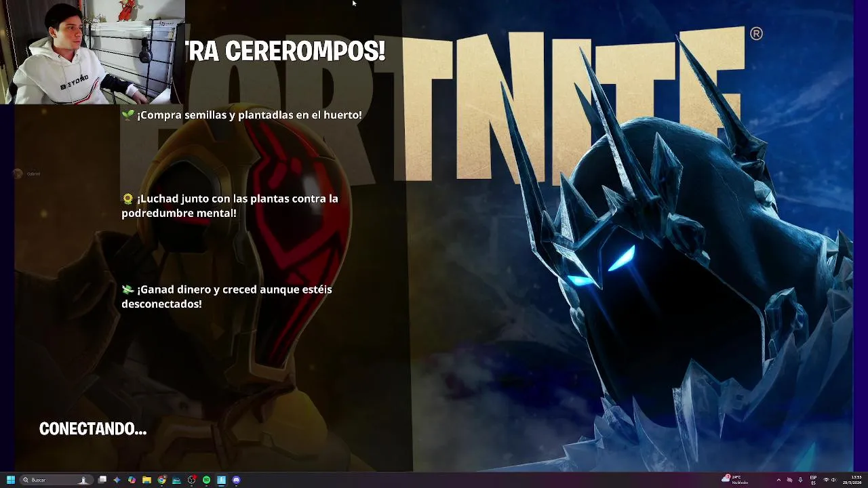Image resolution: width=868 pixels, height=488 pixels.
Task: Open the weather widget showing 24°C
Action: [x=735, y=480]
